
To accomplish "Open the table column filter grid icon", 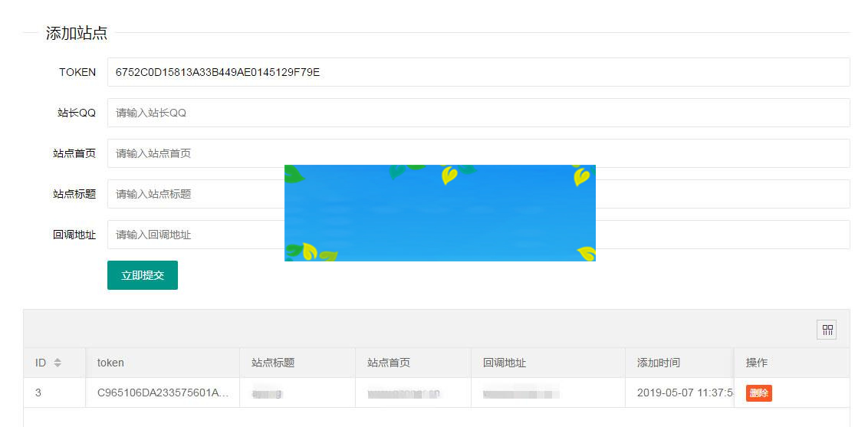I will (x=827, y=330).
